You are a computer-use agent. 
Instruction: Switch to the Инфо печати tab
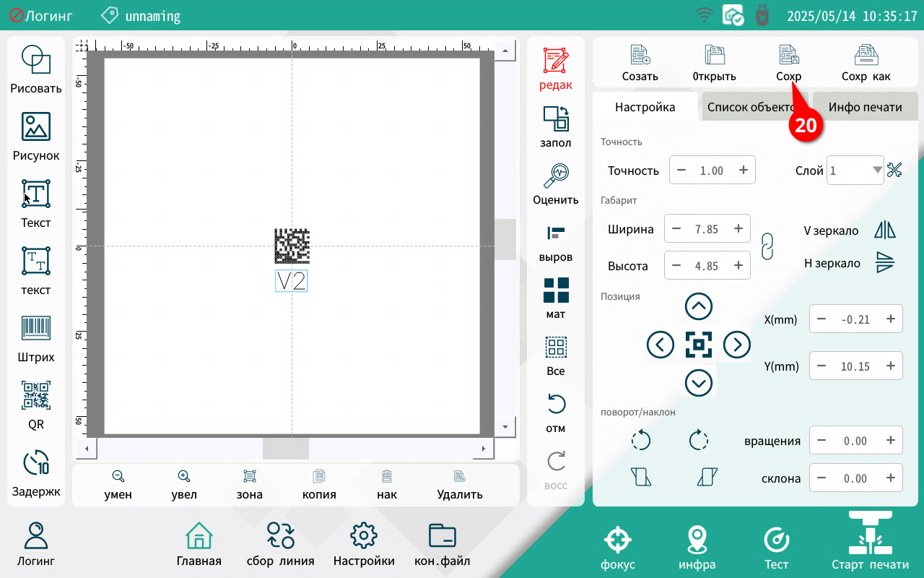tap(865, 107)
